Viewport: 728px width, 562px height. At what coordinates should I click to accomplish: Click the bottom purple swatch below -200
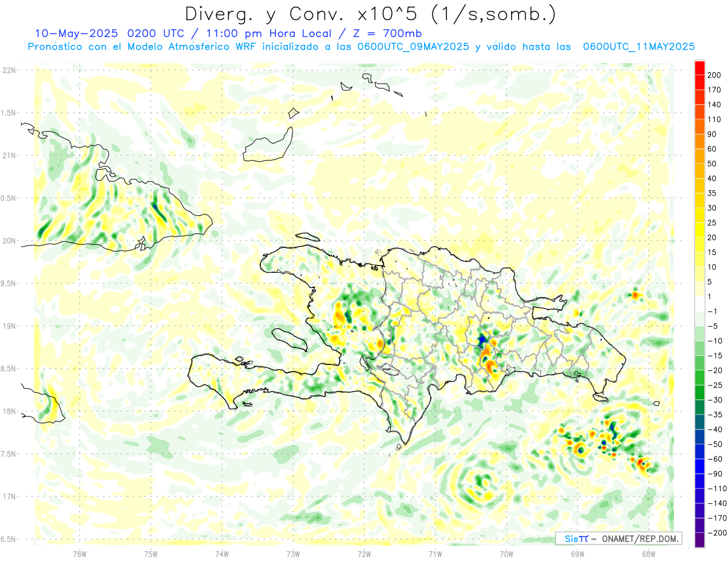pyautogui.click(x=699, y=540)
